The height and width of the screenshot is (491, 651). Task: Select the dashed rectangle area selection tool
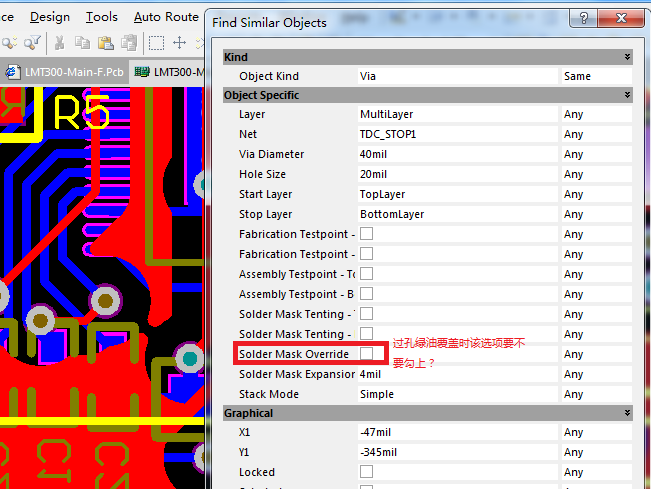(157, 43)
